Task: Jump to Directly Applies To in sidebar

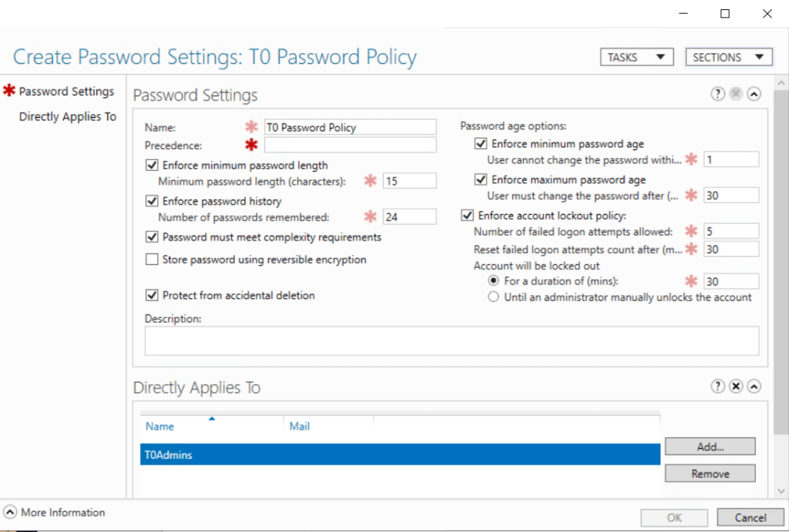Action: [68, 117]
